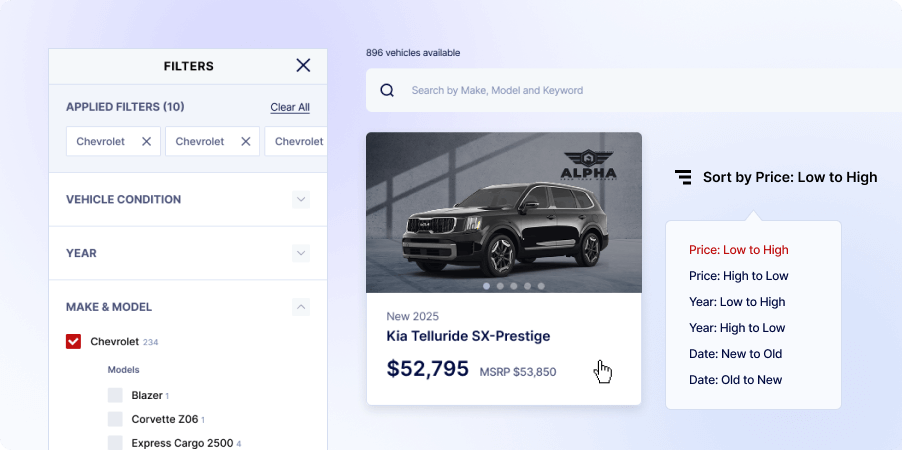Check the Corvette Z06 model checkbox

click(x=115, y=419)
